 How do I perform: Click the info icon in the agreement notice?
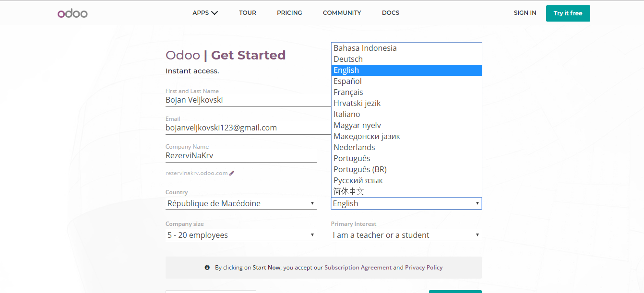click(x=207, y=268)
